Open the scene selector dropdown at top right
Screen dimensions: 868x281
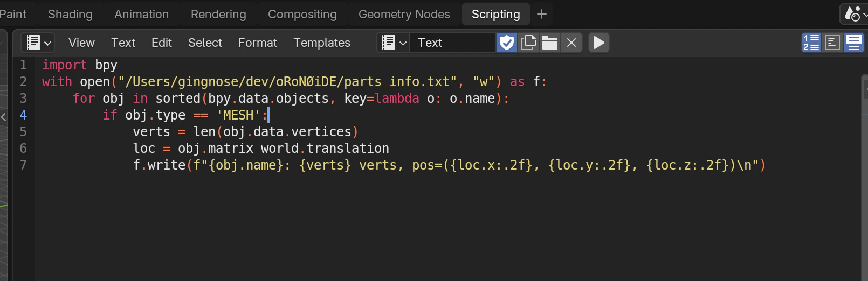(x=855, y=14)
